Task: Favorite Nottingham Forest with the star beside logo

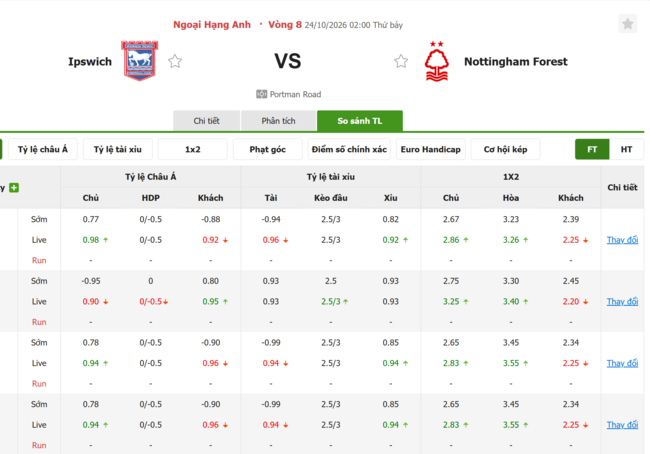Action: [x=401, y=61]
